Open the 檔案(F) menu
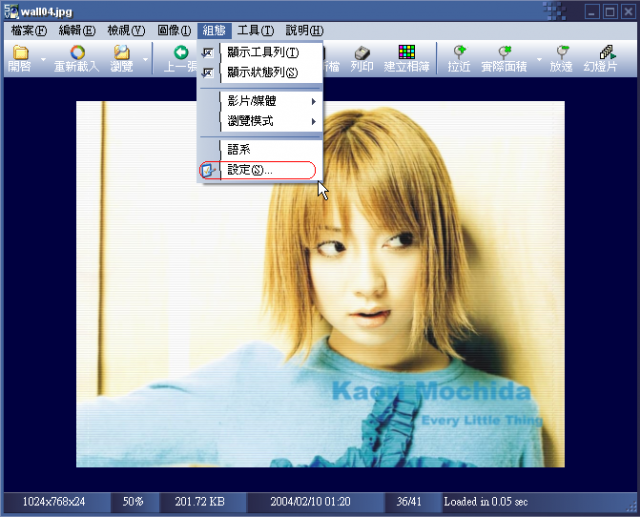Image resolution: width=640 pixels, height=517 pixels. point(29,31)
